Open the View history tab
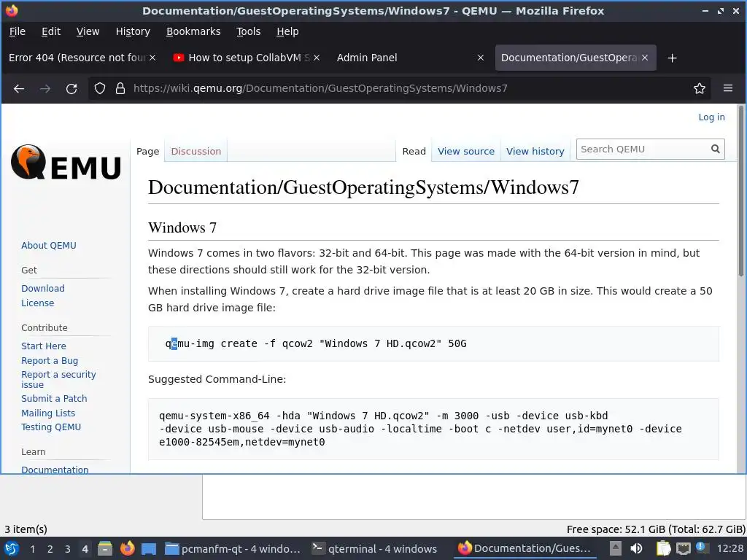The width and height of the screenshot is (747, 560). coord(535,152)
